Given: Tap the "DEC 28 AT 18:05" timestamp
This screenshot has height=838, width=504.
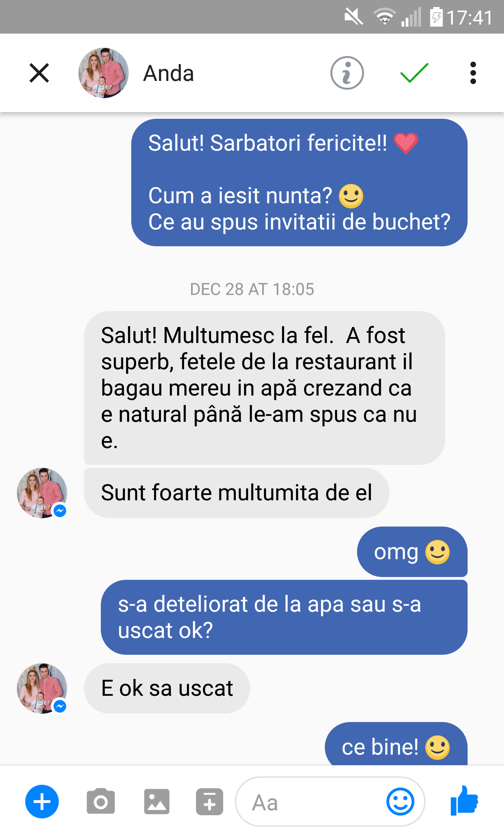Looking at the screenshot, I should pos(252,289).
